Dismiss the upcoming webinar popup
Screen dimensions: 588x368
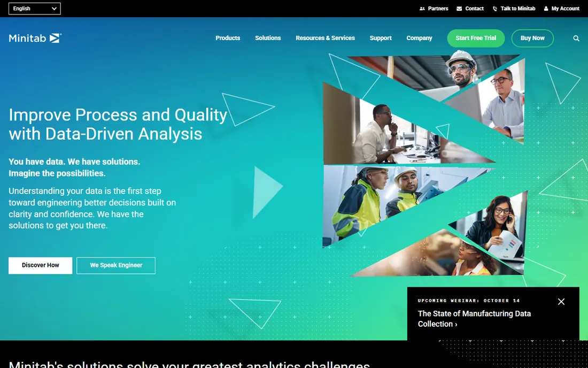click(561, 302)
